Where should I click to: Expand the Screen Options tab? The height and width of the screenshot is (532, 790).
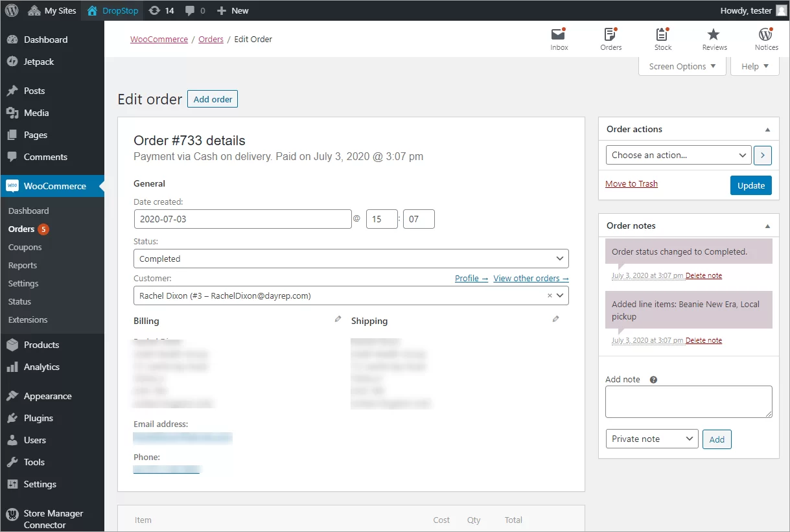(682, 66)
